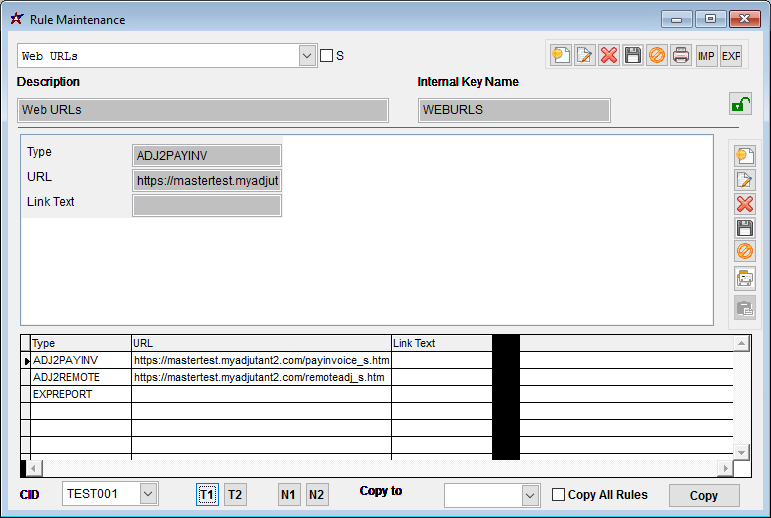Delete the detail row using side red X
771x518 pixels.
pyautogui.click(x=744, y=204)
